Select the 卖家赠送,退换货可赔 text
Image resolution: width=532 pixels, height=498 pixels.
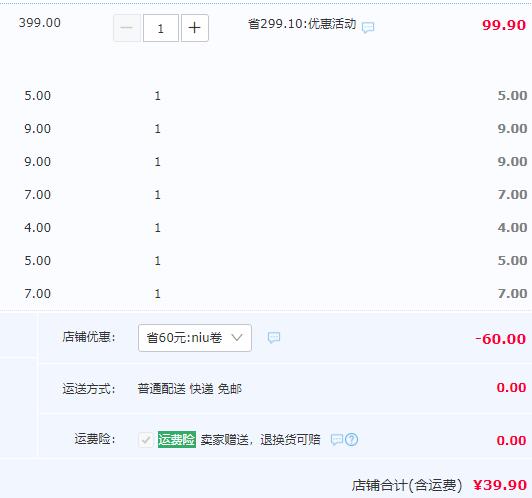click(260, 440)
